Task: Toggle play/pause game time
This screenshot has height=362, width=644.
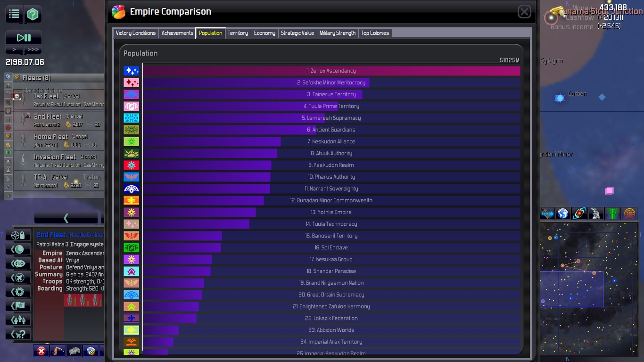Action: pos(24,38)
